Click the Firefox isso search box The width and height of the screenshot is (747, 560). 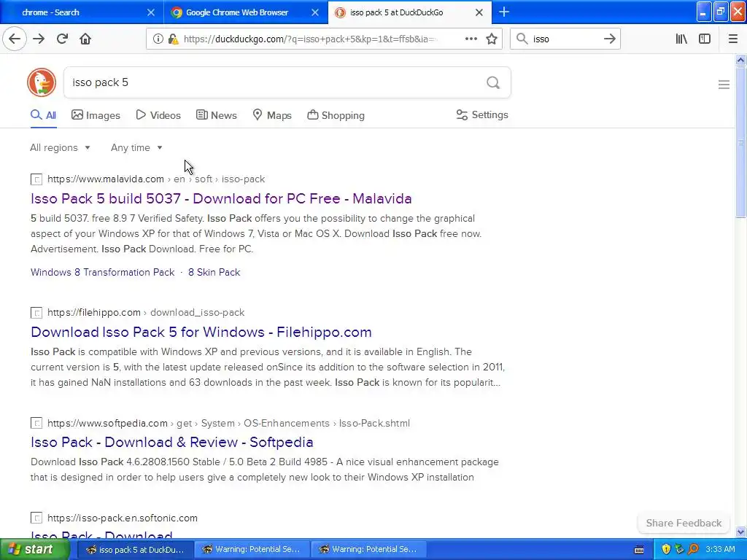tap(565, 39)
